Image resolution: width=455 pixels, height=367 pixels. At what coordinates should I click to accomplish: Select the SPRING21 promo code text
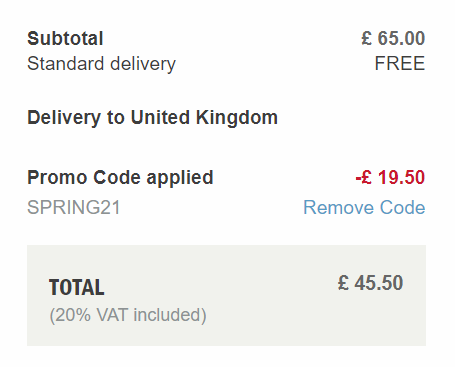tap(74, 207)
